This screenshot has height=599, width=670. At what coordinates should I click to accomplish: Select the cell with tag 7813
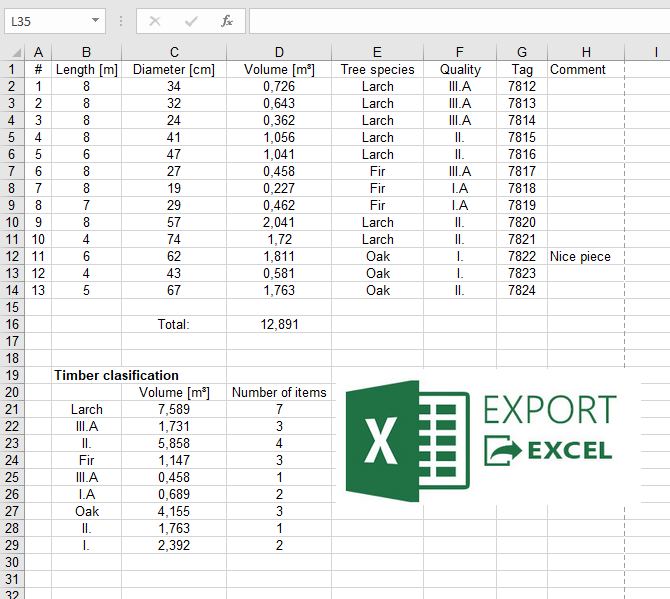click(522, 103)
